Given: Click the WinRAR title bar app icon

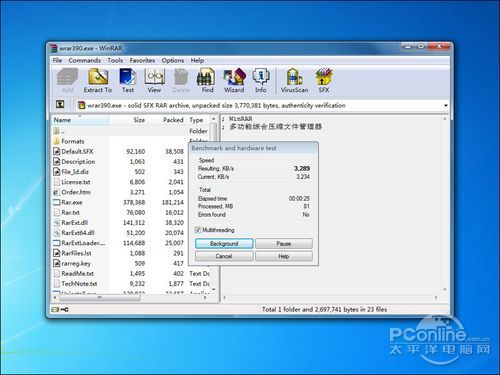Looking at the screenshot, I should [x=53, y=48].
